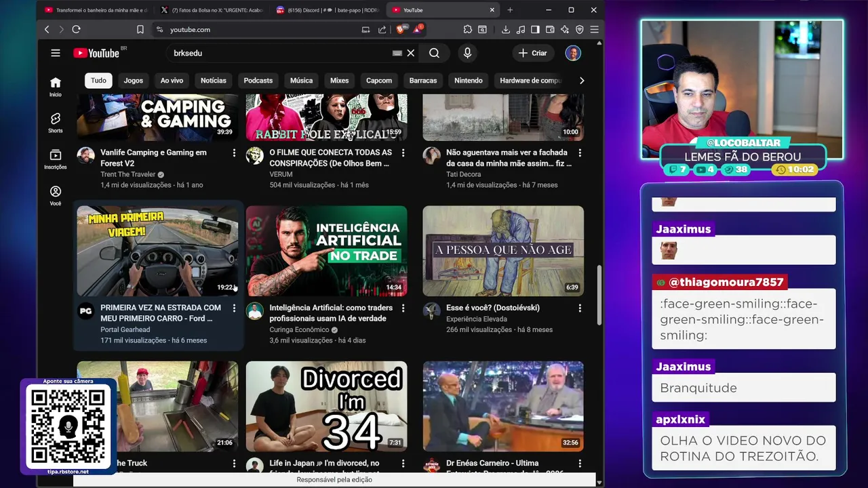
Task: Open site settings icon beside youtube.com
Action: pyautogui.click(x=159, y=30)
